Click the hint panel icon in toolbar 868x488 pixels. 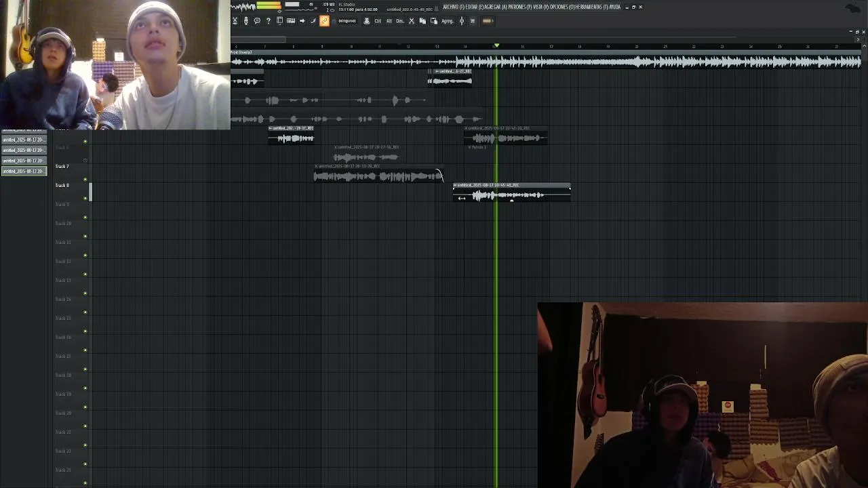(x=279, y=21)
